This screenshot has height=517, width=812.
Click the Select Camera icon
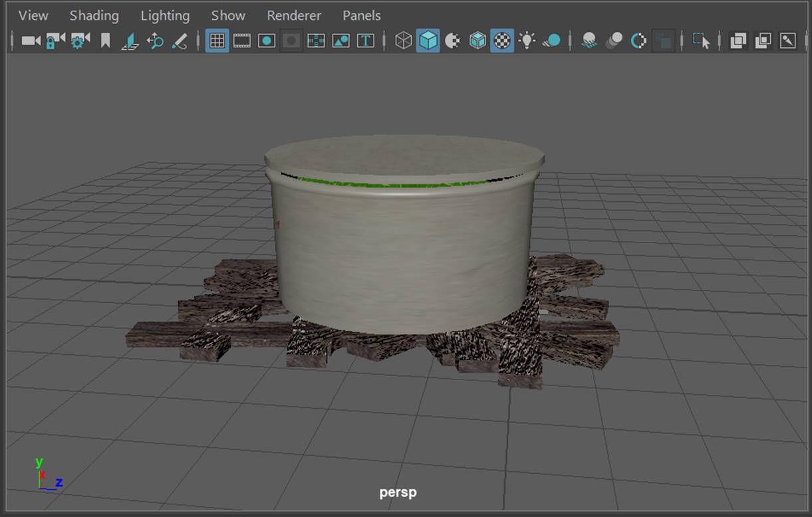pyautogui.click(x=31, y=41)
